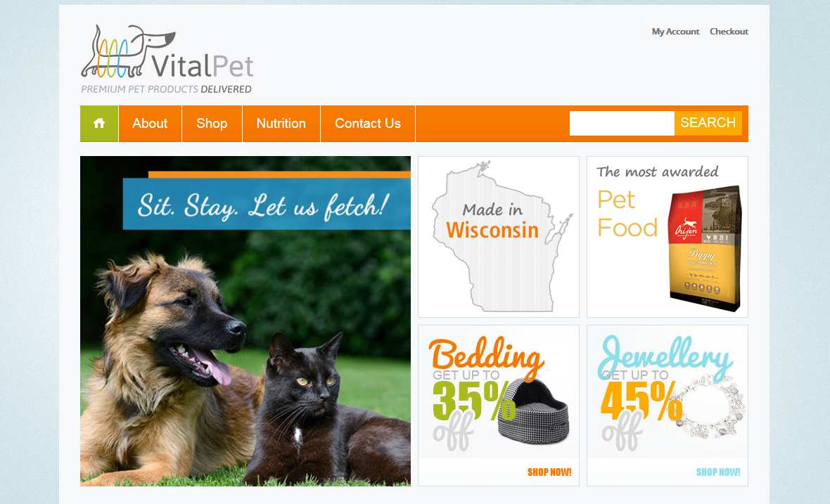Screen dimensions: 830x504
Task: Click the Sit. Stay. Let us fetch! banner
Action: tap(267, 204)
